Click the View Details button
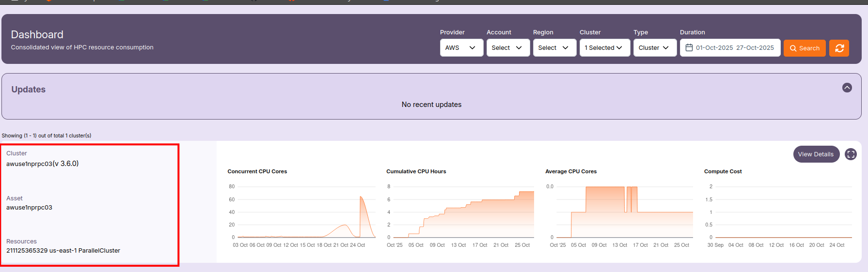 click(816, 154)
